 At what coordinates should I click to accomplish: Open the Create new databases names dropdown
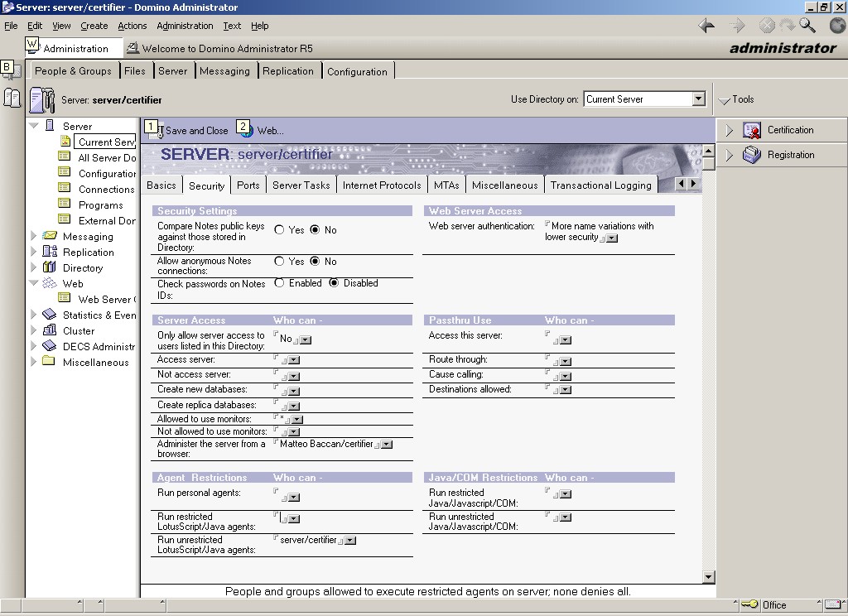pos(294,392)
